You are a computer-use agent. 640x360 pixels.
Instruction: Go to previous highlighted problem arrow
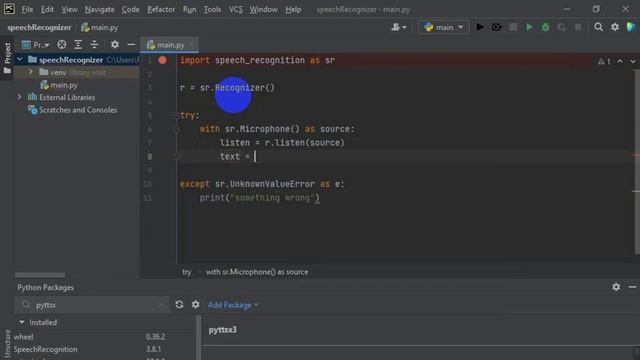click(620, 61)
